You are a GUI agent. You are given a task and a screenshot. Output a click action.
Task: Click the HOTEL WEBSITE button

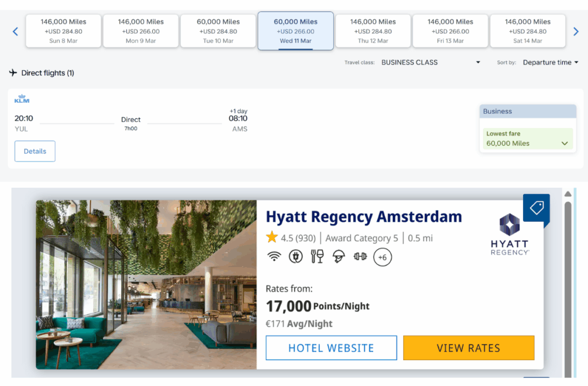(x=331, y=348)
